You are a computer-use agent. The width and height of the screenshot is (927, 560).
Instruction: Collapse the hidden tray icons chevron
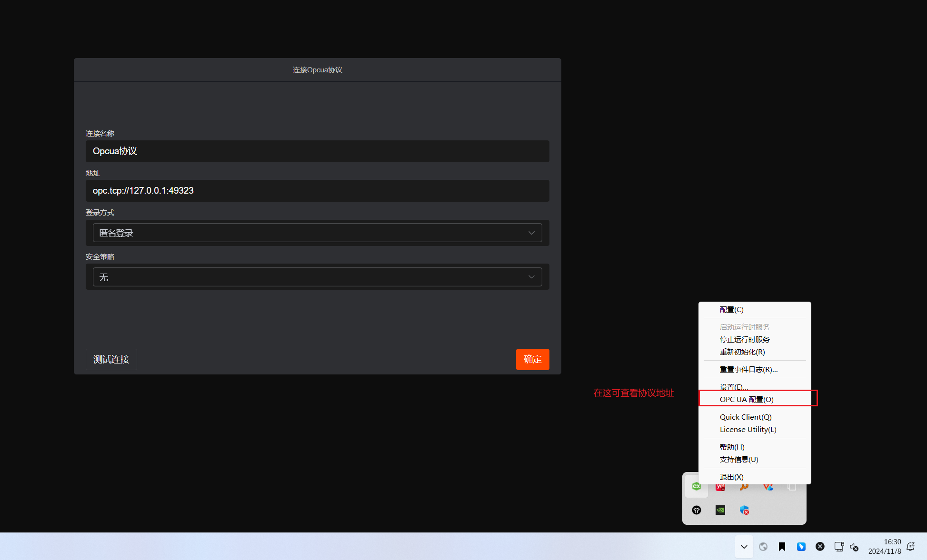click(744, 547)
